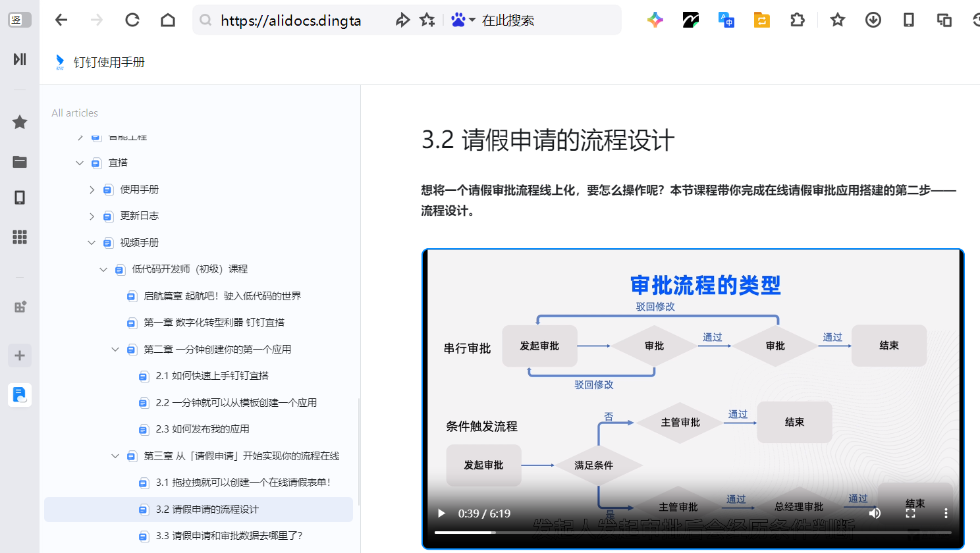
Task: Click the vertical tabs toggle icon
Action: click(19, 20)
